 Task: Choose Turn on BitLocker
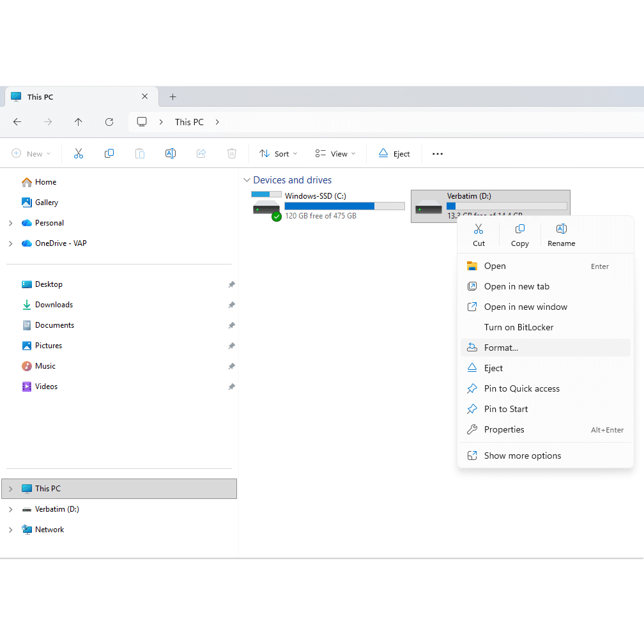(546, 327)
